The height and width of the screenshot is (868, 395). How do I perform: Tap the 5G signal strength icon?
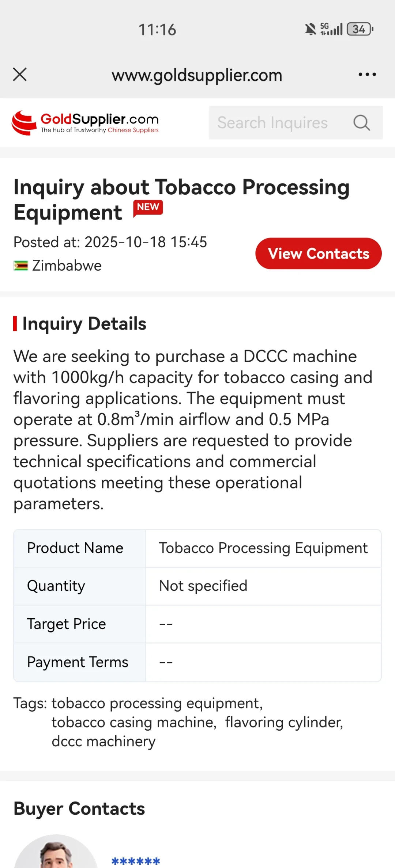331,29
